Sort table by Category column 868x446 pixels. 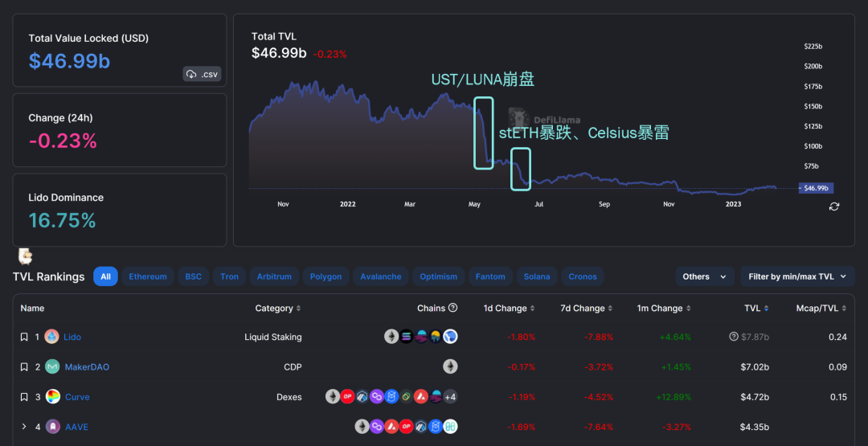[278, 309]
